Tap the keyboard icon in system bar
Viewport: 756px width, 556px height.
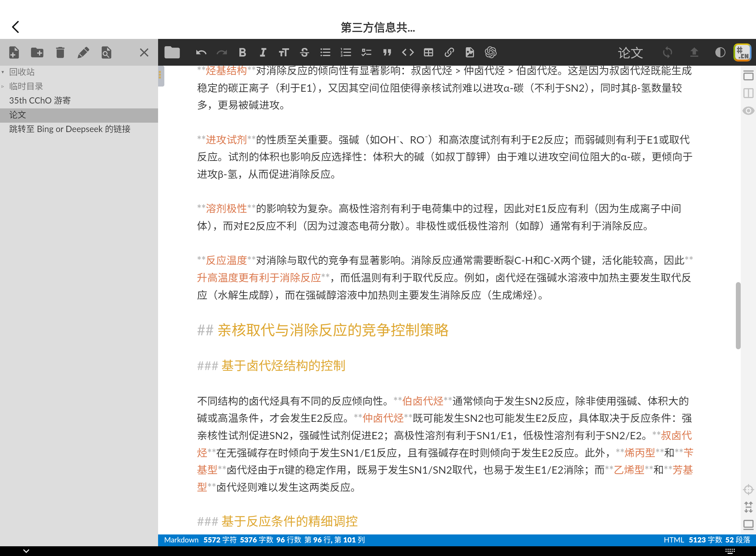730,551
